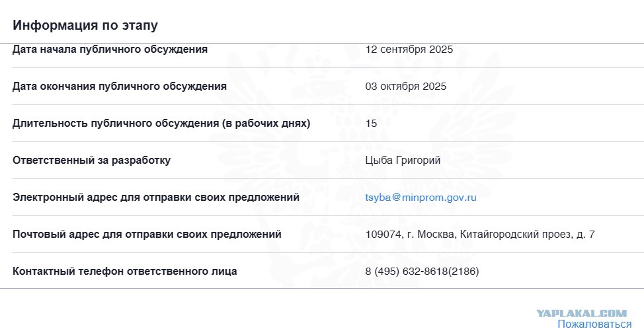Image resolution: width=644 pixels, height=333 pixels.
Task: Open the tsyba@minprom.gov.ru email link
Action: point(421,198)
